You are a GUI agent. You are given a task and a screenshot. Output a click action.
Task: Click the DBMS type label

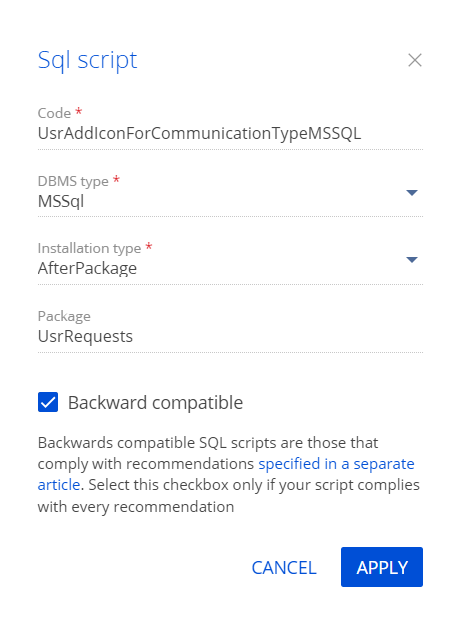tap(73, 181)
